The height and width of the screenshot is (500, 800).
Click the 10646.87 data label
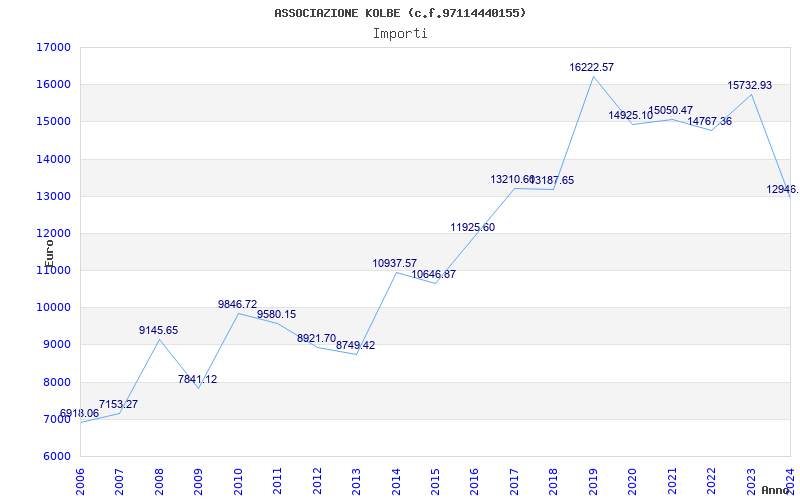tap(434, 274)
